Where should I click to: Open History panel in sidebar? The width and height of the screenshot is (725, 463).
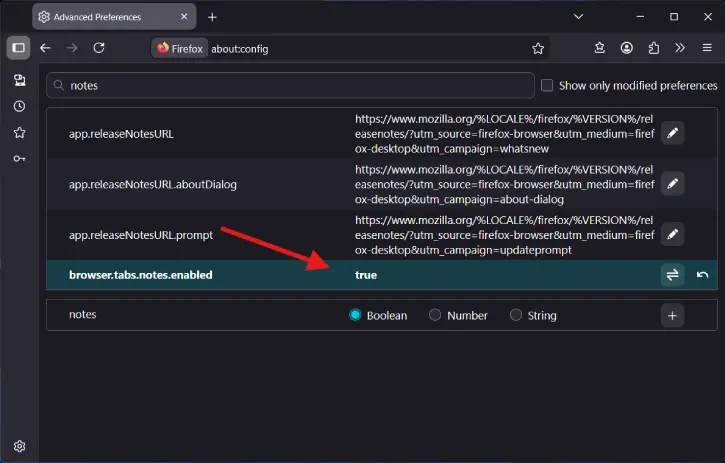point(19,106)
